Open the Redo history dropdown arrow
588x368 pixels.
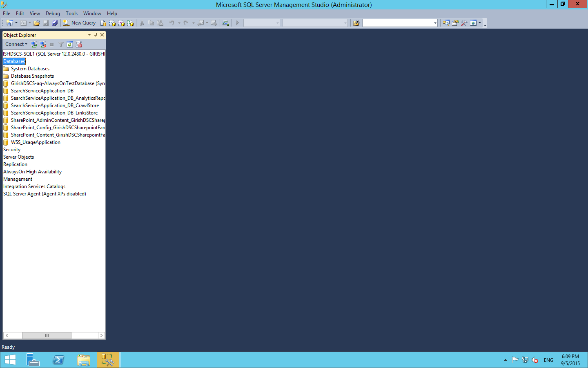tap(193, 23)
